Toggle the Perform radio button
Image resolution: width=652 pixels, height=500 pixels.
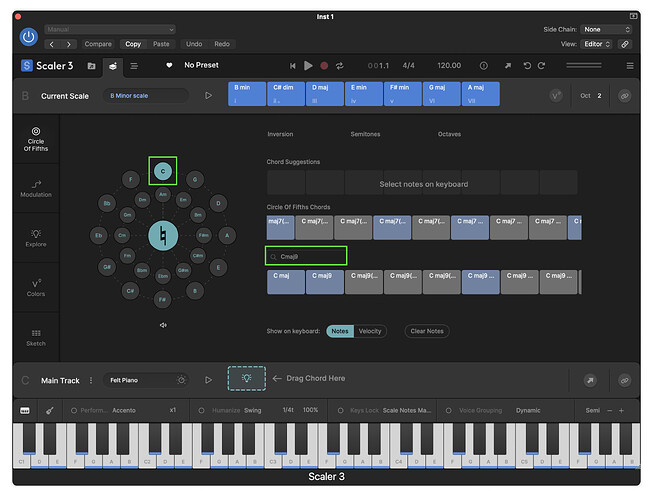(x=74, y=411)
